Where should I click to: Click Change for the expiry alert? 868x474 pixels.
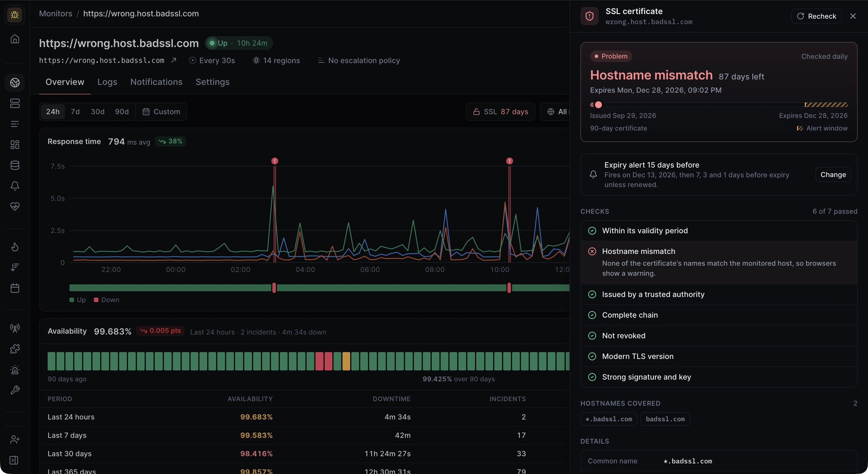click(833, 174)
